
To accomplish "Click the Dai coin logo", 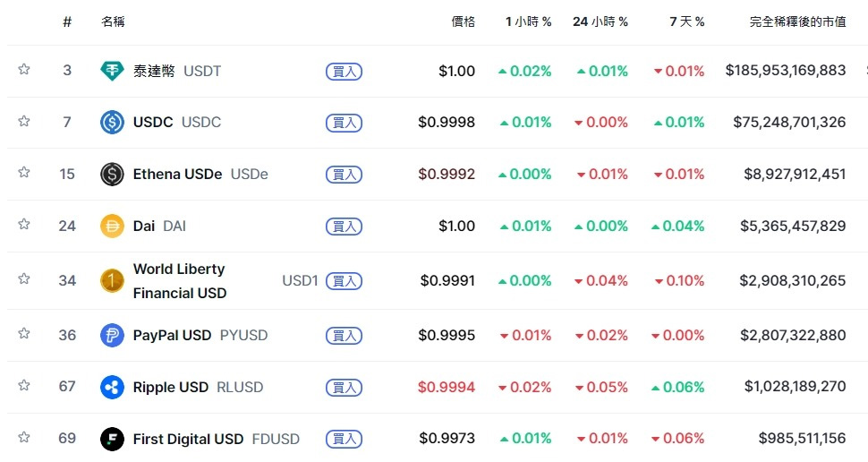I will (112, 226).
